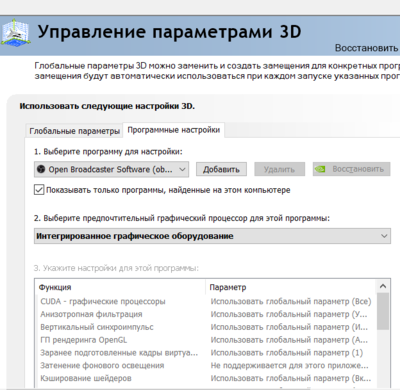The image size is (400, 390).
Task: Click the OBS icon in the program dropdown
Action: 41,169
